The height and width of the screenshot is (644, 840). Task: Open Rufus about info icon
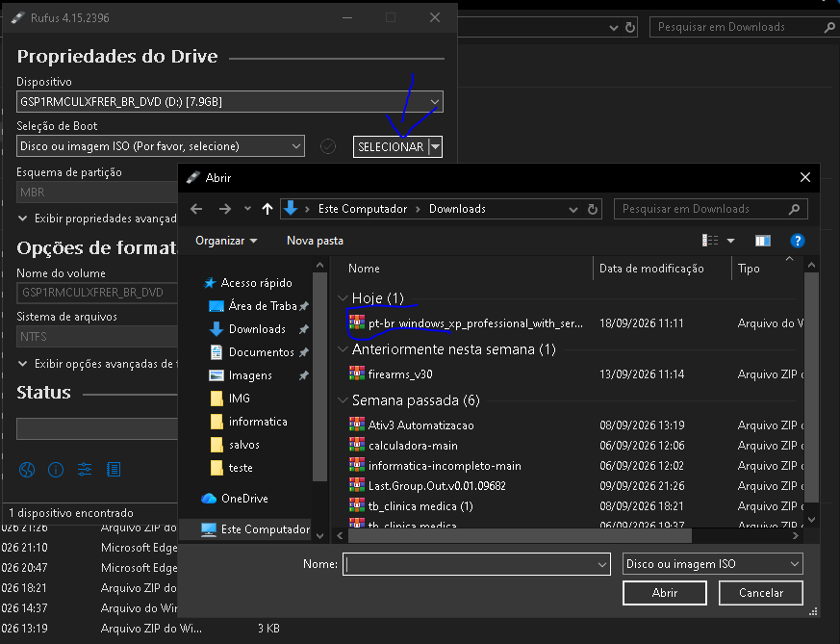[x=56, y=470]
